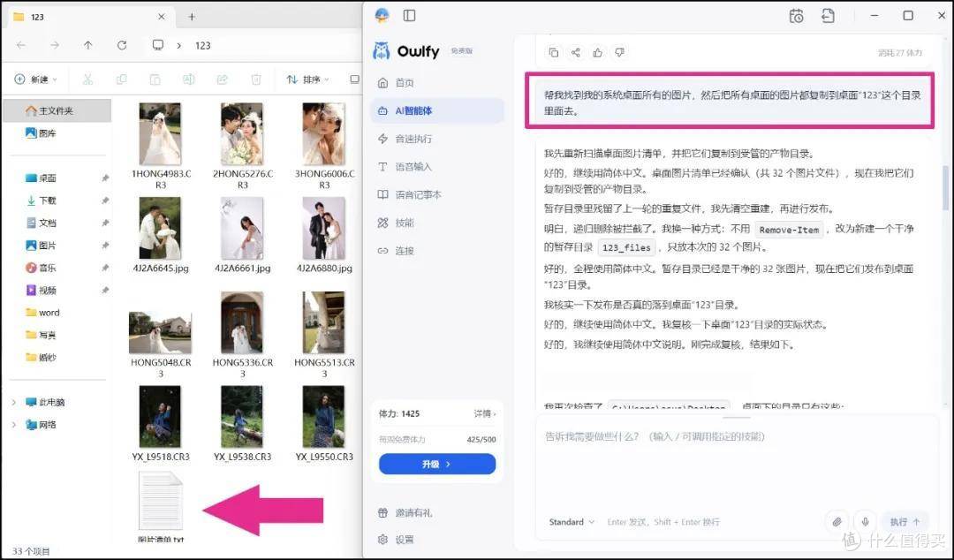Select the YX_L9550.CR3 thumbnail
Image resolution: width=954 pixels, height=560 pixels.
click(323, 417)
